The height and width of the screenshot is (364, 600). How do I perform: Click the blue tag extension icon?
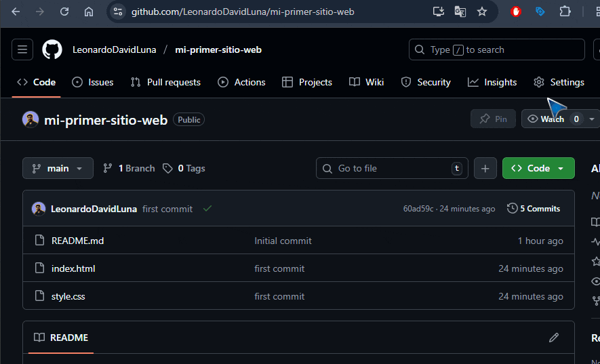coord(540,12)
